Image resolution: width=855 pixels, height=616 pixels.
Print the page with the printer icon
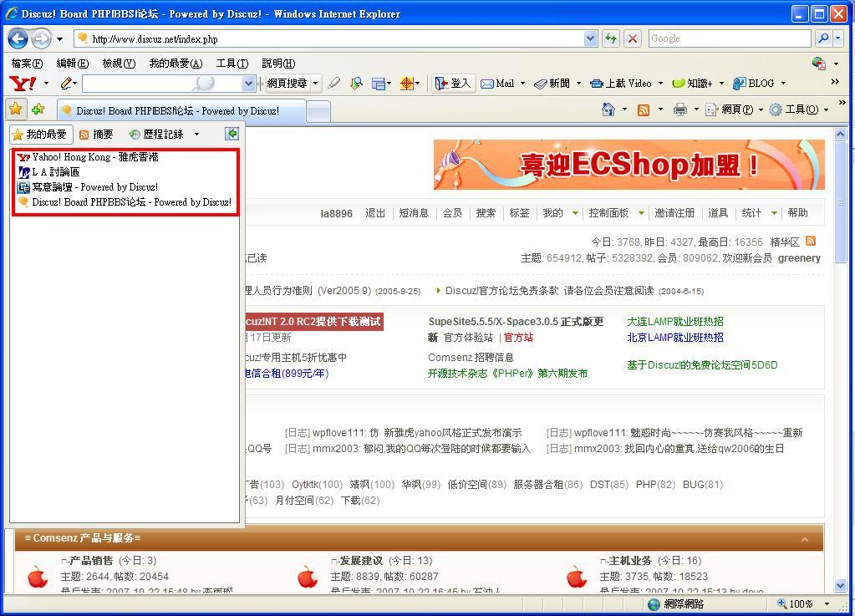point(680,109)
